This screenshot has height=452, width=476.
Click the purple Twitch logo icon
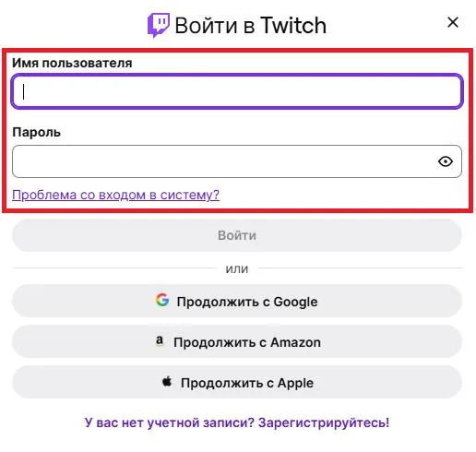tap(159, 25)
